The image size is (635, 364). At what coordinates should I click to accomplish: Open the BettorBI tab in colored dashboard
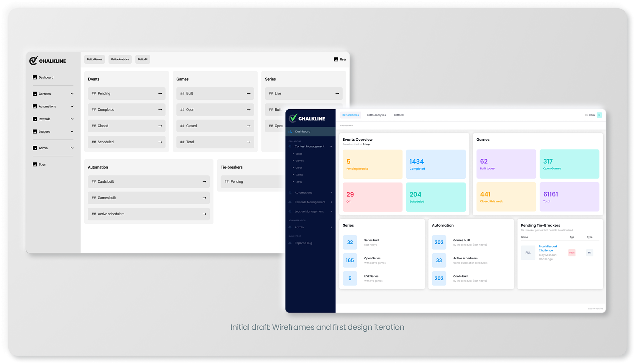point(399,115)
